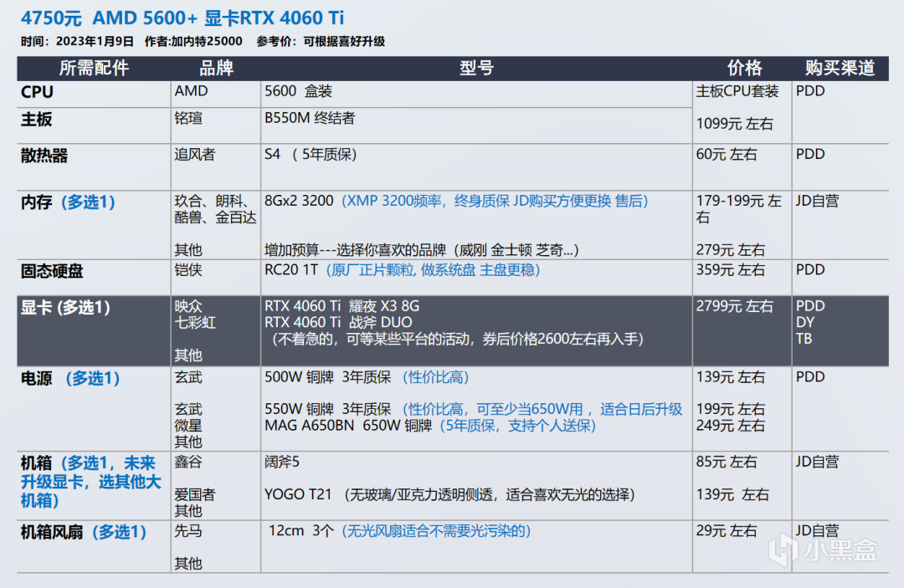The height and width of the screenshot is (588, 904).
Task: Click the price text '主板CPU套装'
Action: coord(737,91)
